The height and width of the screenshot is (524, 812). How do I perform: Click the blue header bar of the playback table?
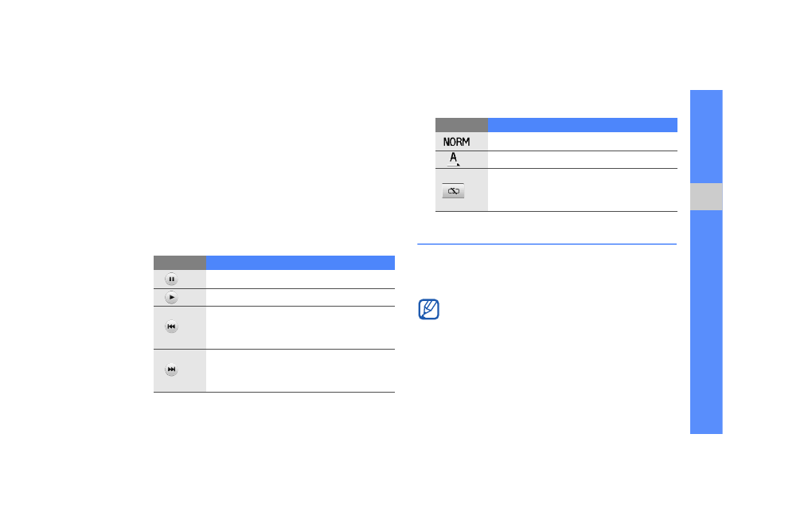[300, 263]
